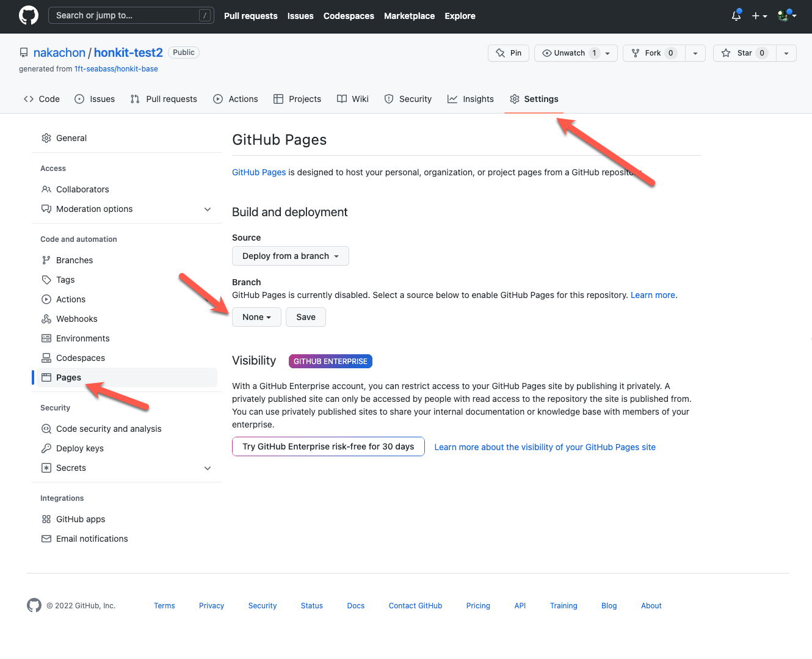The width and height of the screenshot is (812, 659).
Task: Open the About footer link
Action: pyautogui.click(x=651, y=606)
